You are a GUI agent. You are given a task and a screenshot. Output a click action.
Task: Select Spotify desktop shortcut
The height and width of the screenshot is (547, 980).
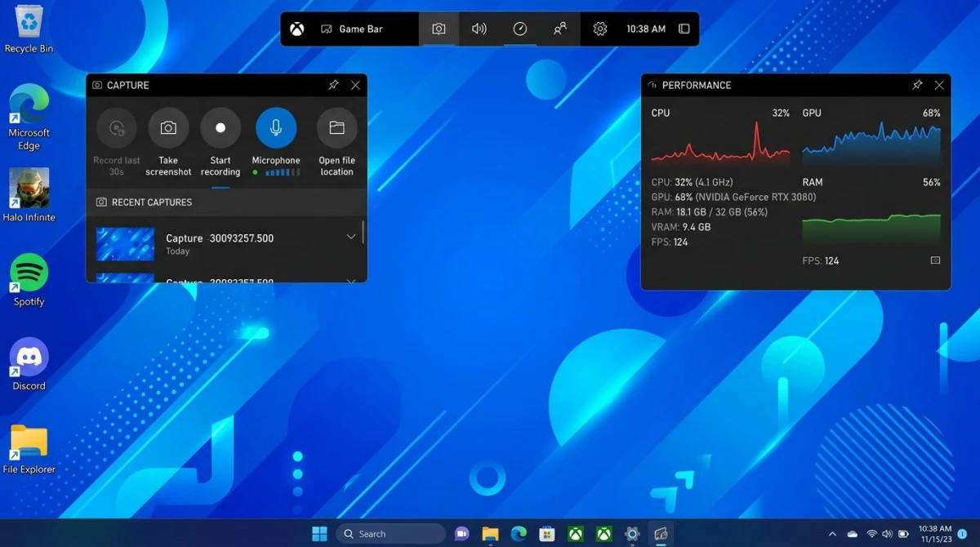(29, 280)
